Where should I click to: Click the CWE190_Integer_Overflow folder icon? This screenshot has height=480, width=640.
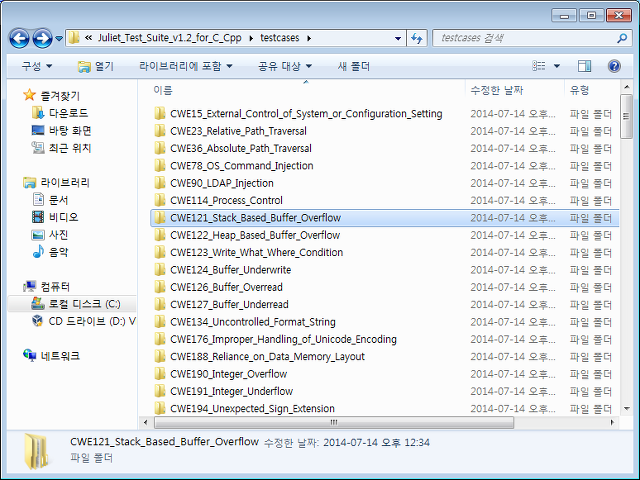[x=160, y=373]
